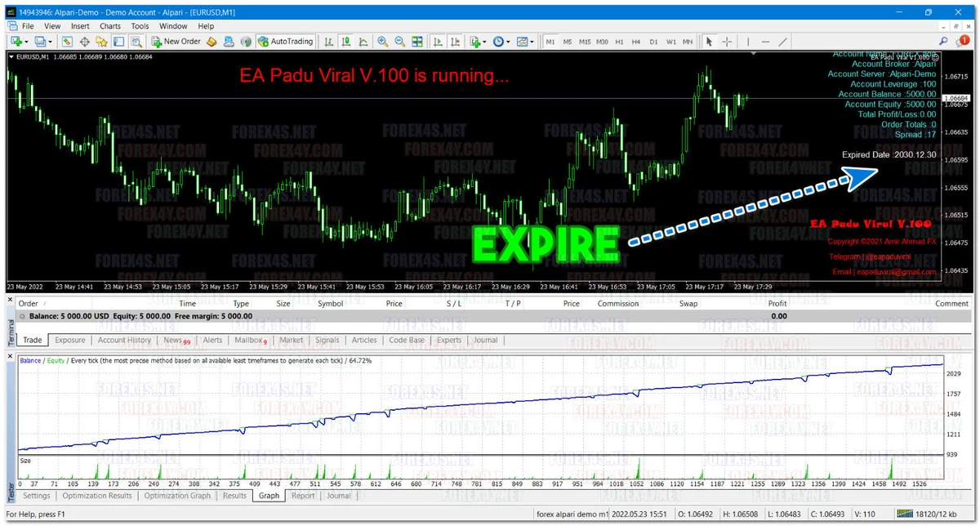Screen dimensions: 980x526
Task: Open the News tab
Action: pos(176,341)
